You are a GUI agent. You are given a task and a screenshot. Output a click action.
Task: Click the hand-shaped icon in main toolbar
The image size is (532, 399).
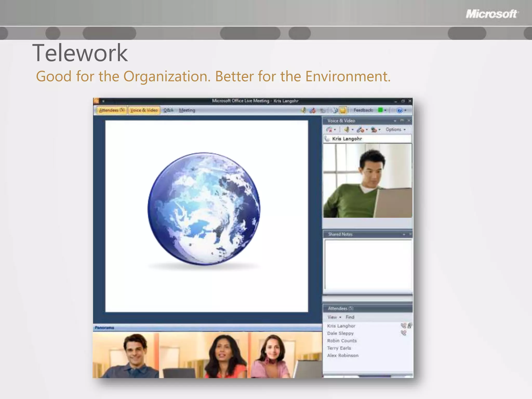[x=335, y=110]
